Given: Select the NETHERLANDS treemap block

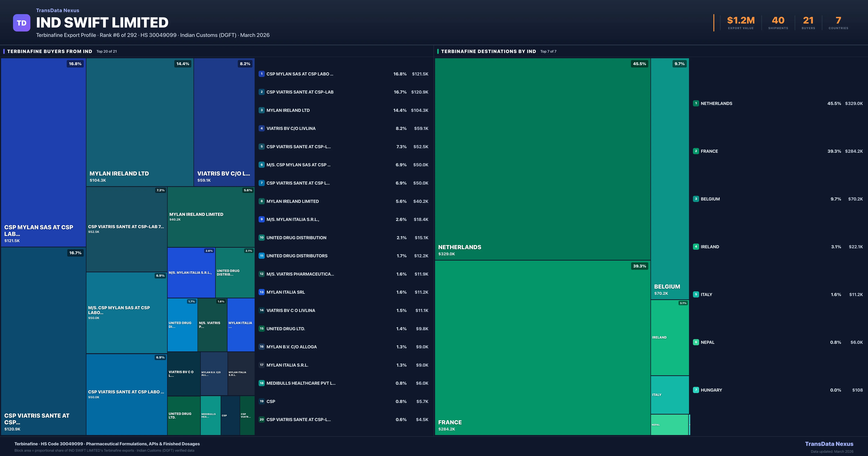Looking at the screenshot, I should [542, 159].
